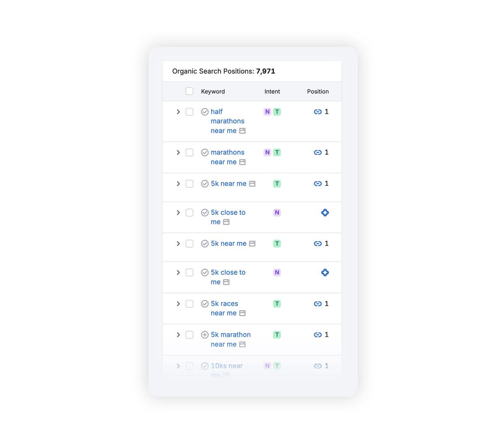Screen dimensions: 504x443
Task: Click the N intent badge for half marathons near me
Action: pyautogui.click(x=267, y=112)
